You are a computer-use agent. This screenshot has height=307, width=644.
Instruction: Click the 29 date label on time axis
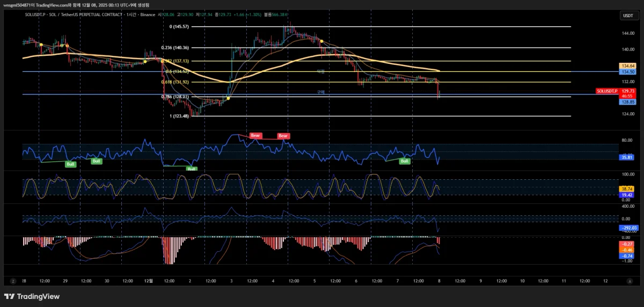(x=65, y=281)
